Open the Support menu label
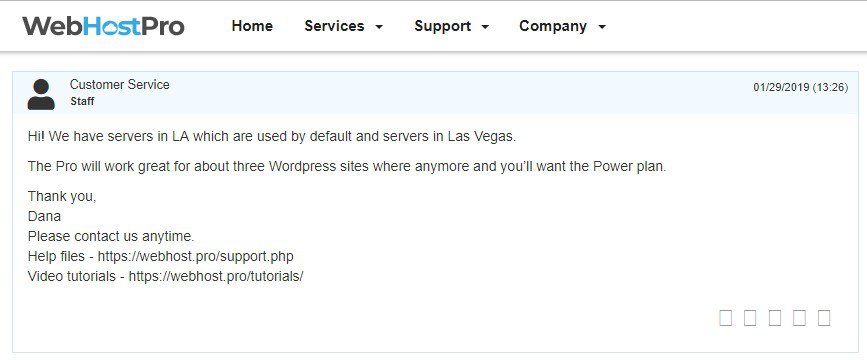The image size is (867, 360). pyautogui.click(x=442, y=26)
